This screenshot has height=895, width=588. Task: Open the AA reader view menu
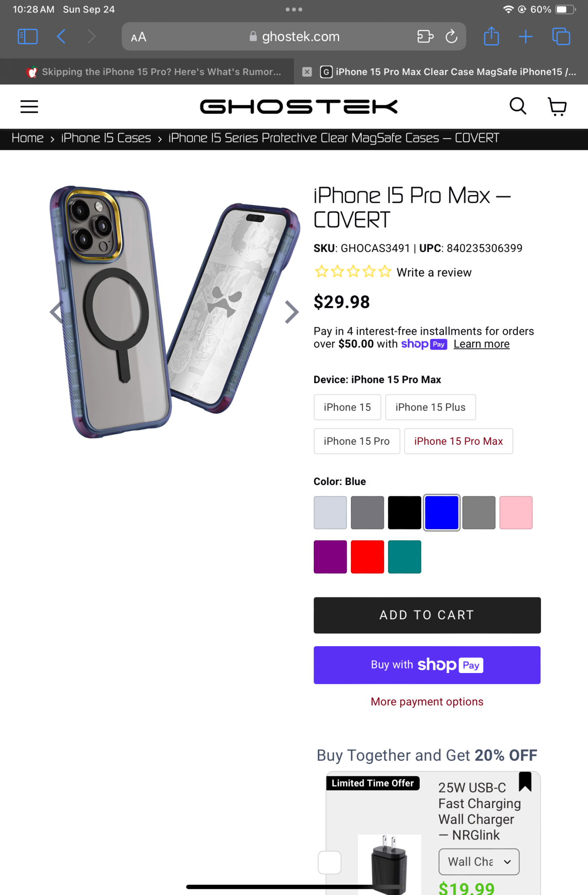138,37
